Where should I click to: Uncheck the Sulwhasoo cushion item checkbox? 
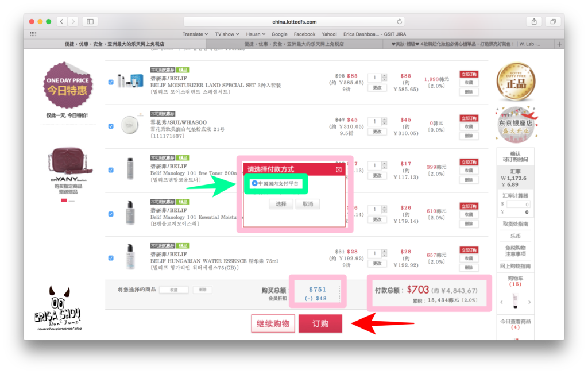(111, 126)
